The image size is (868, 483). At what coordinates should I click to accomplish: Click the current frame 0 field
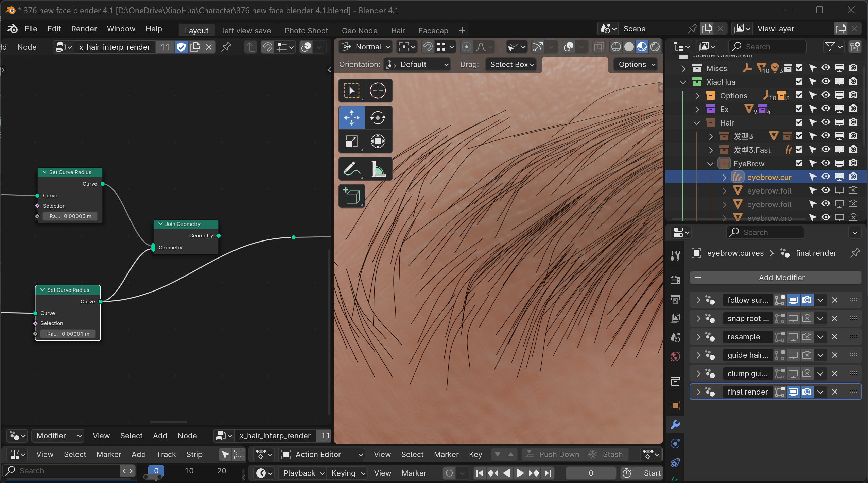point(591,473)
